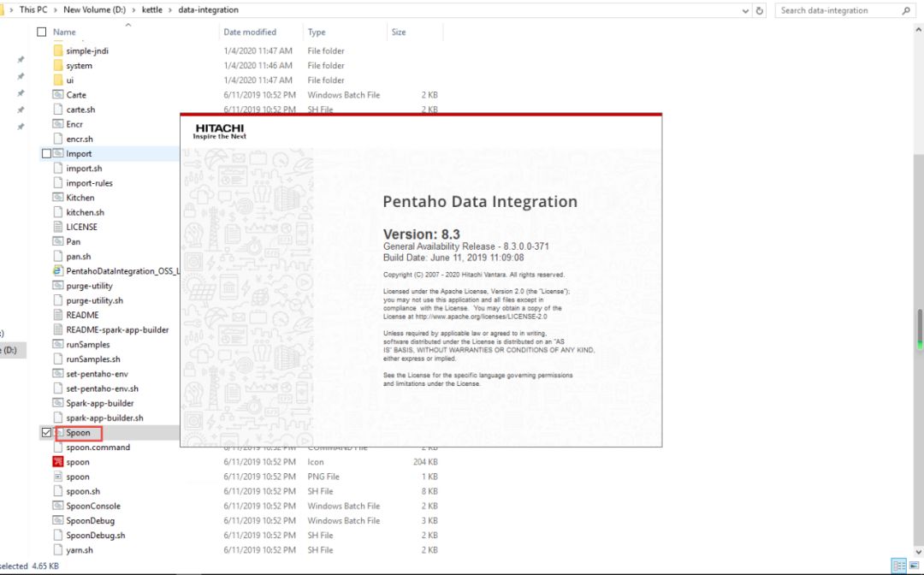Select the pan.sh file
This screenshot has width=924, height=575.
79,257
